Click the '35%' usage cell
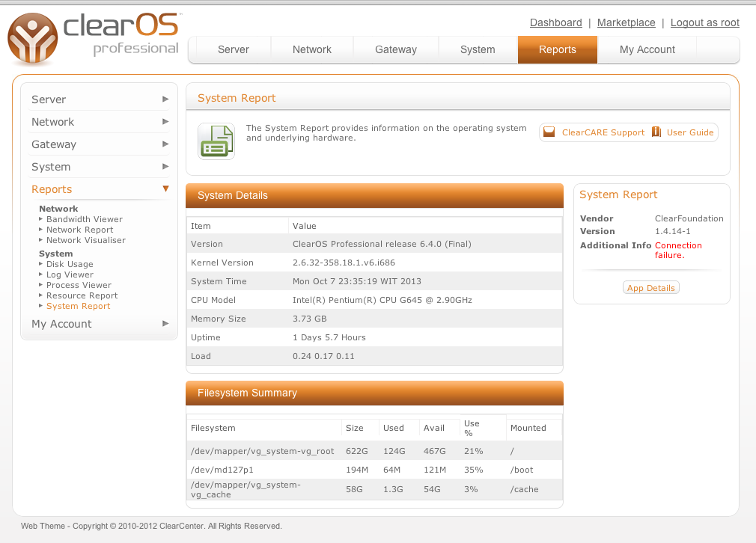This screenshot has width=756, height=543. [x=474, y=470]
